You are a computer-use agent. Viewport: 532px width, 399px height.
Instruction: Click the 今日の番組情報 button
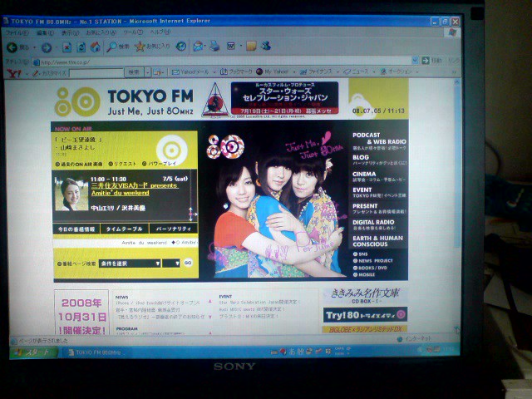76,229
